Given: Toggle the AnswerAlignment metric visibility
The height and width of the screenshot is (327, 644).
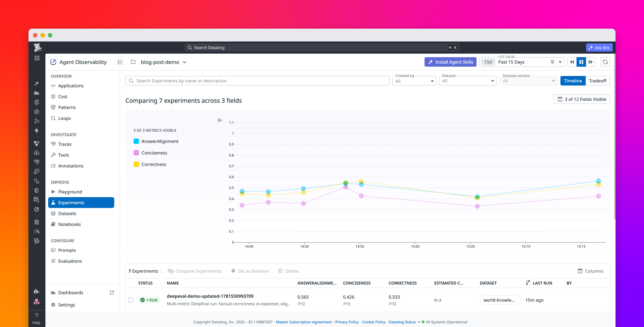Looking at the screenshot, I should (x=156, y=141).
